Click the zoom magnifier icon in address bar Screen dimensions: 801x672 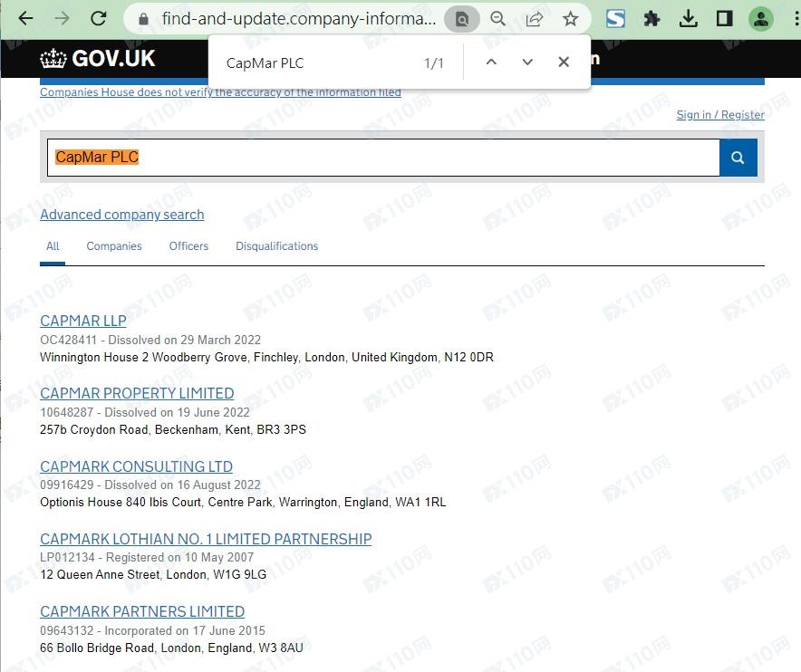tap(497, 18)
